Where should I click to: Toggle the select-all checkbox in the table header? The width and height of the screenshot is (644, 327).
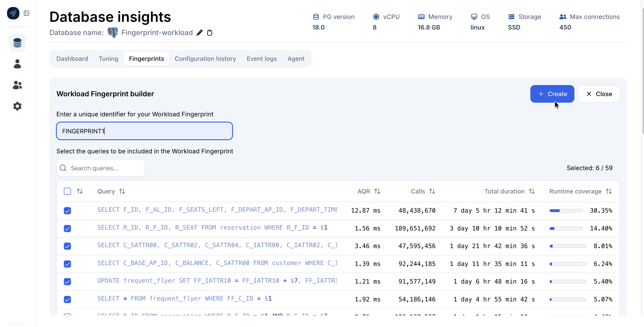67,191
